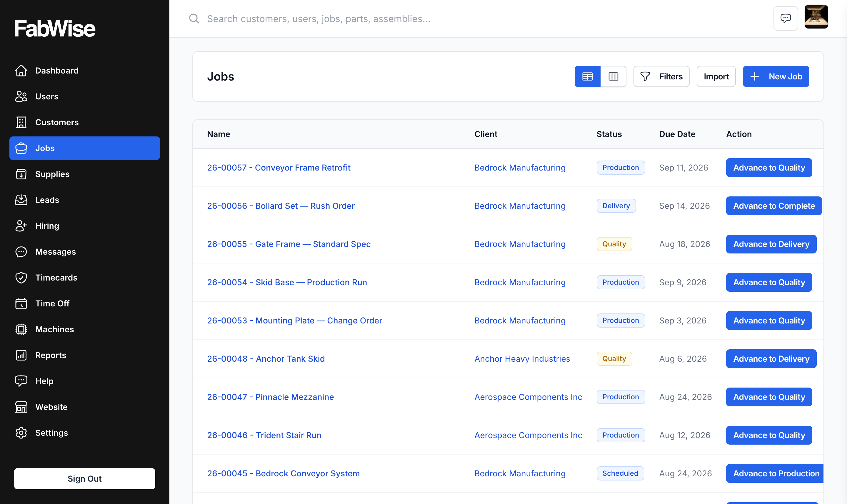Click the Dashboard house icon

[x=21, y=71]
